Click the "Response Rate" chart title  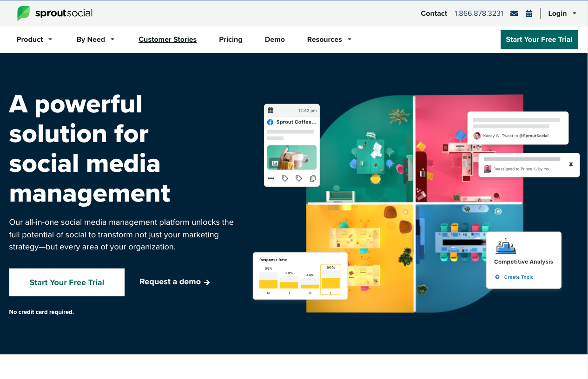[273, 260]
